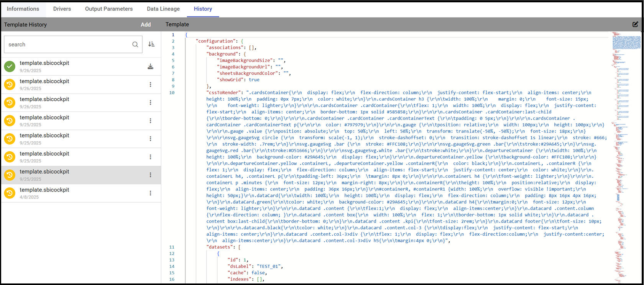This screenshot has width=644, height=285.
Task: Download the active template
Action: [151, 66]
